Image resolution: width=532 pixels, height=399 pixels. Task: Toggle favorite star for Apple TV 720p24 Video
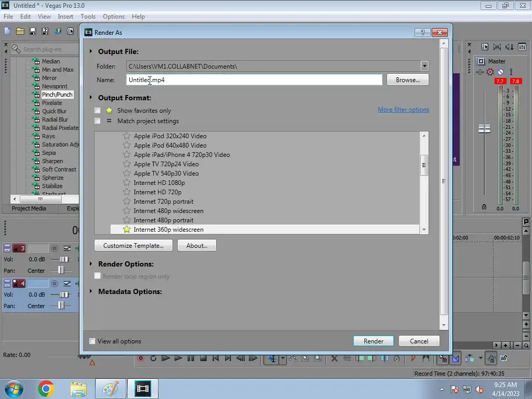click(x=127, y=164)
